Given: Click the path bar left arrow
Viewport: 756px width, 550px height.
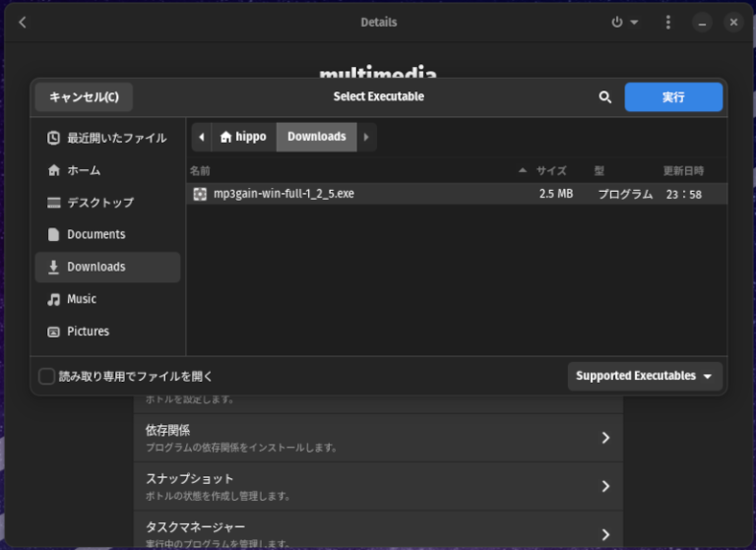Looking at the screenshot, I should [202, 137].
